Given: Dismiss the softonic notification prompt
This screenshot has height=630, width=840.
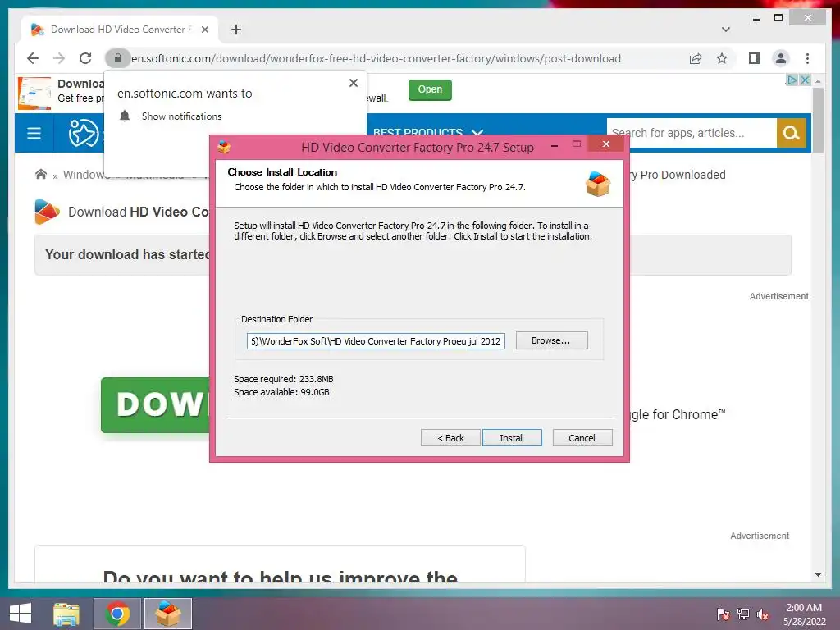Looking at the screenshot, I should click(354, 83).
